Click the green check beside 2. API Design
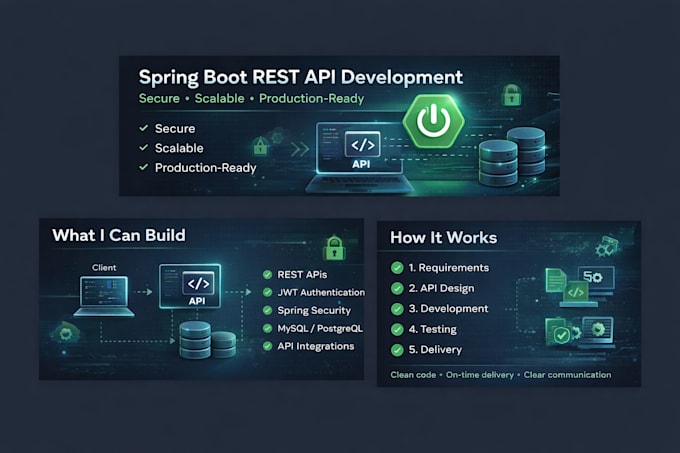This screenshot has height=453, width=680. 397,288
